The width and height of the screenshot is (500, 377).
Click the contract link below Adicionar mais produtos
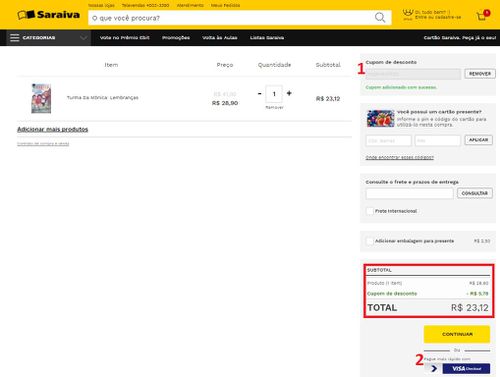(x=43, y=144)
